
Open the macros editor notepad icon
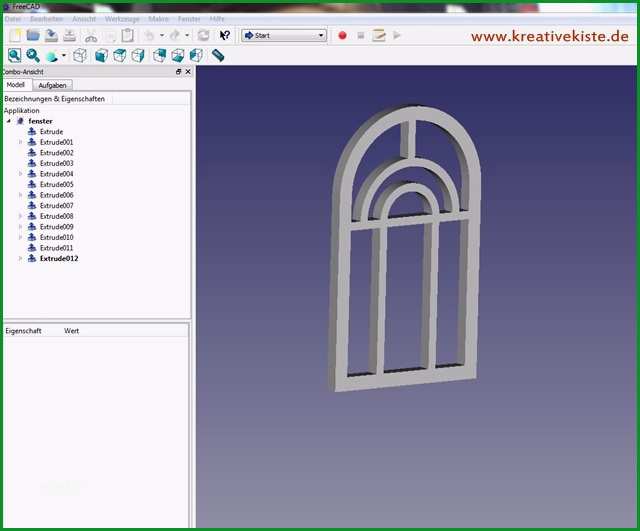click(x=379, y=36)
